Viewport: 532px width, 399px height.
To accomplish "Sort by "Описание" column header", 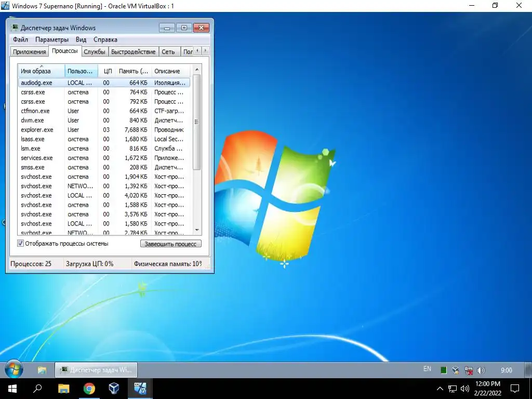I will click(170, 71).
